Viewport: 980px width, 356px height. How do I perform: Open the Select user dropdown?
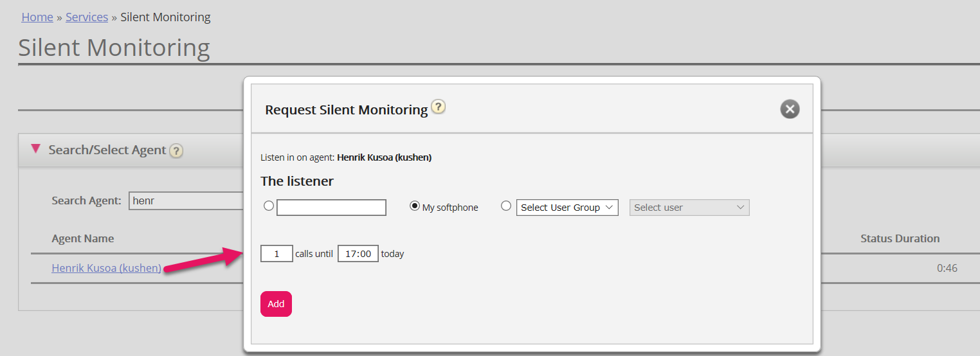point(689,208)
